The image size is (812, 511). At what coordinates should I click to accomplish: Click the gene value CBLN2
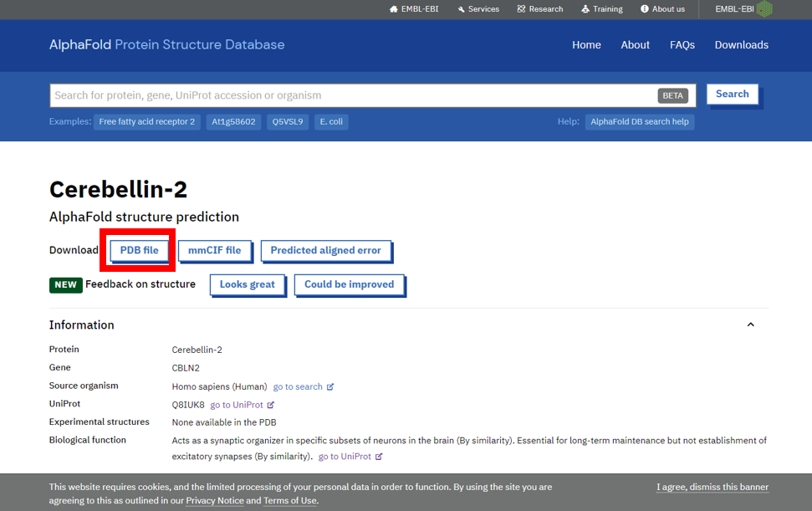186,368
